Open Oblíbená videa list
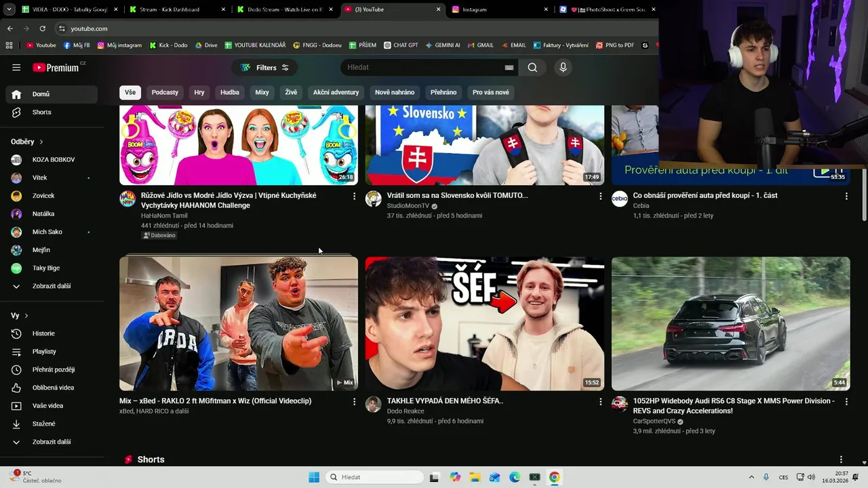Image resolution: width=868 pixels, height=488 pixels. point(52,388)
